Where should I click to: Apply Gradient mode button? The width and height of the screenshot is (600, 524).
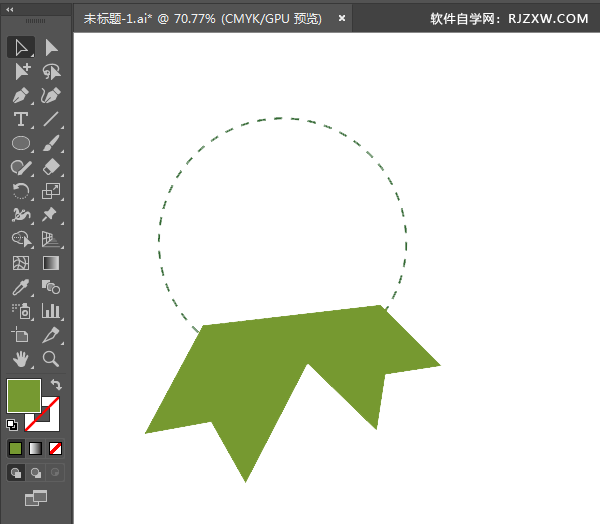pyautogui.click(x=36, y=449)
